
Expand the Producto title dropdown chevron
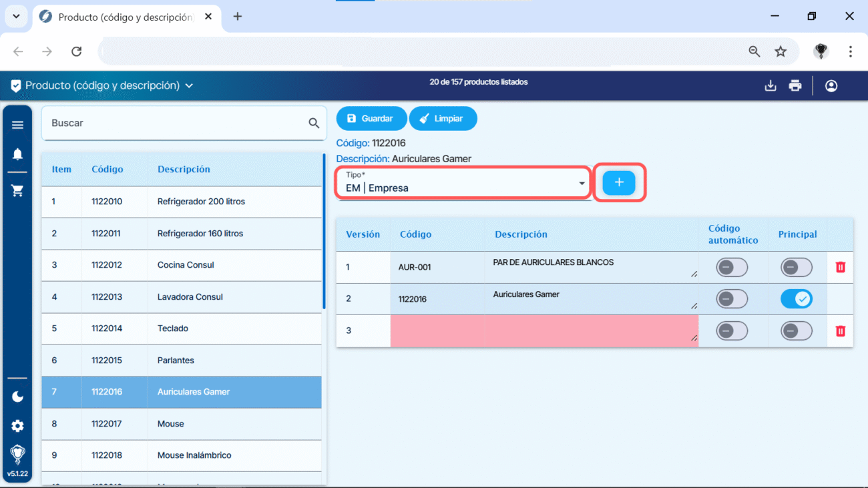189,86
